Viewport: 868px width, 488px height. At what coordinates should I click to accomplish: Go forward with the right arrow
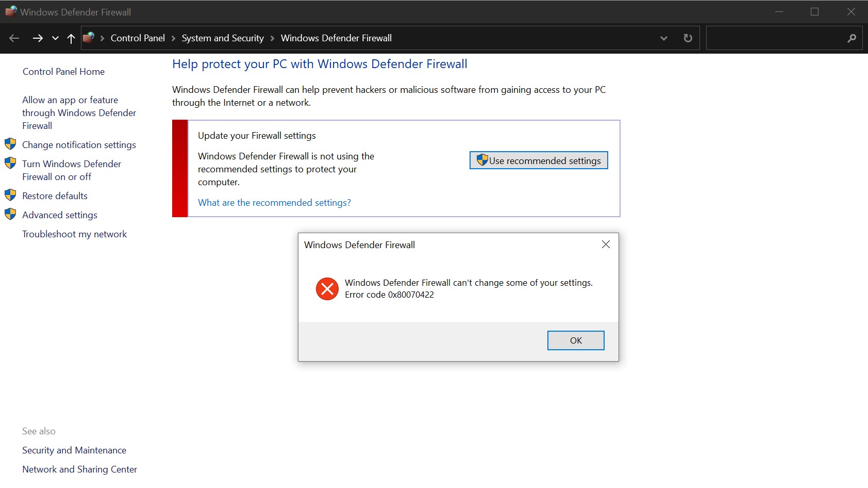pos(38,38)
